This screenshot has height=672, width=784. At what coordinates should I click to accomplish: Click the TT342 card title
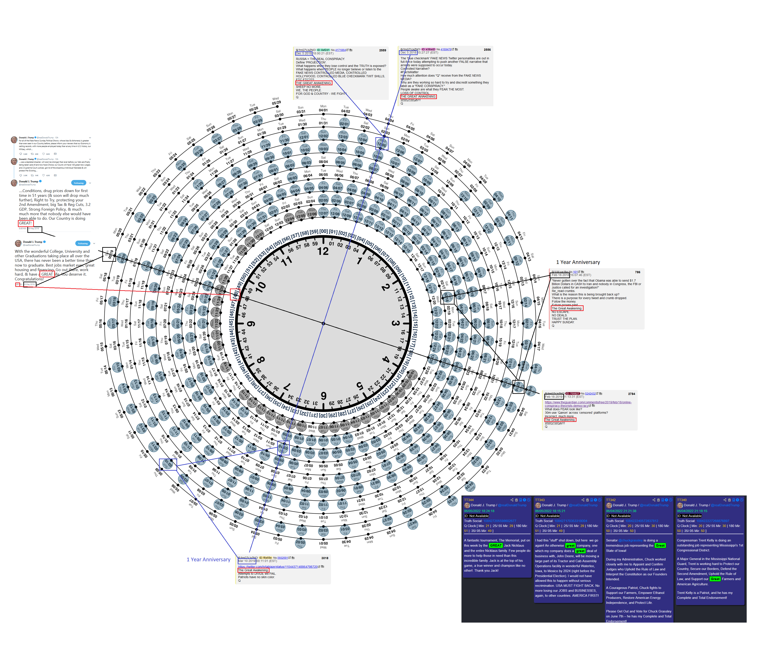point(611,500)
